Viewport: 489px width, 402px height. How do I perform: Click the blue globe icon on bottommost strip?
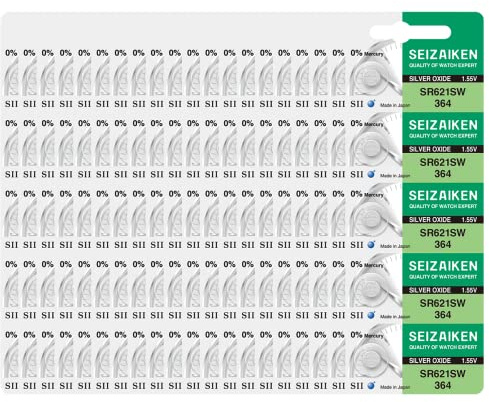point(371,386)
